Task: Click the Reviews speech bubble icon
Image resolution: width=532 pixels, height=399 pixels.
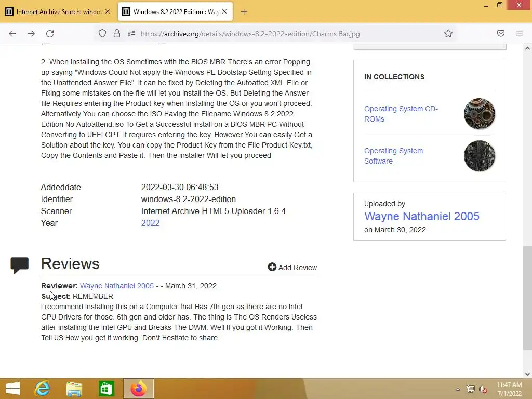Action: (20, 265)
